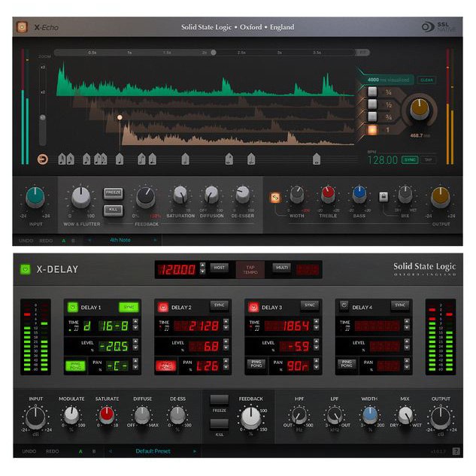Click the Saturation knob in X-Echo
This screenshot has width=476, height=476.
click(x=180, y=195)
